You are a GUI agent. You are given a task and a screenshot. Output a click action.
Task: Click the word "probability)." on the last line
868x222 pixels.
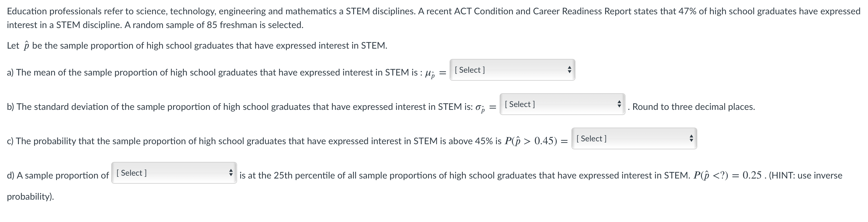pyautogui.click(x=30, y=197)
